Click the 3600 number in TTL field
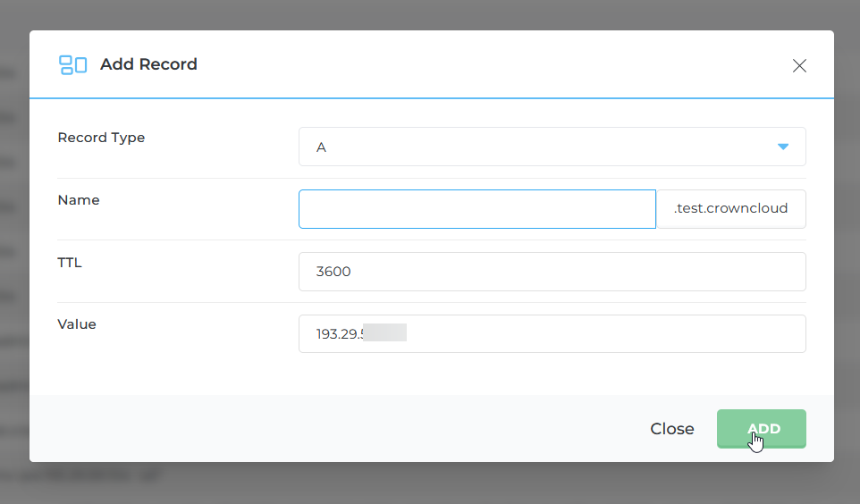This screenshot has height=504, width=860. point(333,272)
